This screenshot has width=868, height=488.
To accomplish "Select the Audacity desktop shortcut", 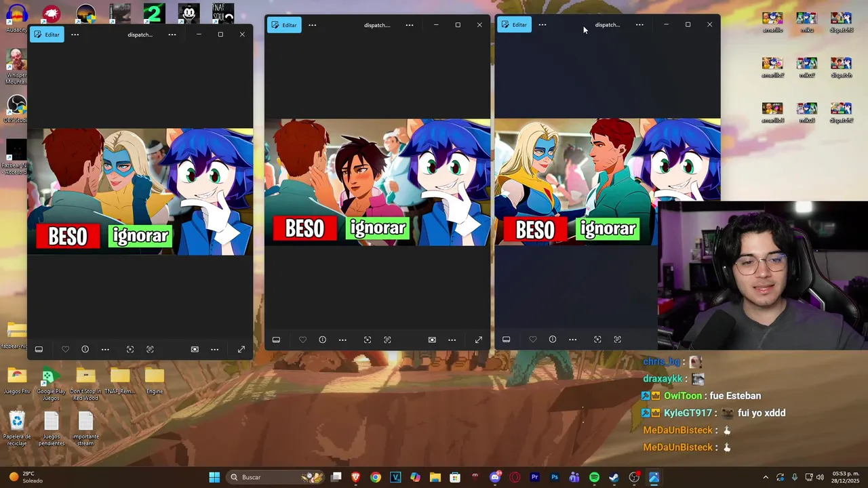I will [17, 18].
